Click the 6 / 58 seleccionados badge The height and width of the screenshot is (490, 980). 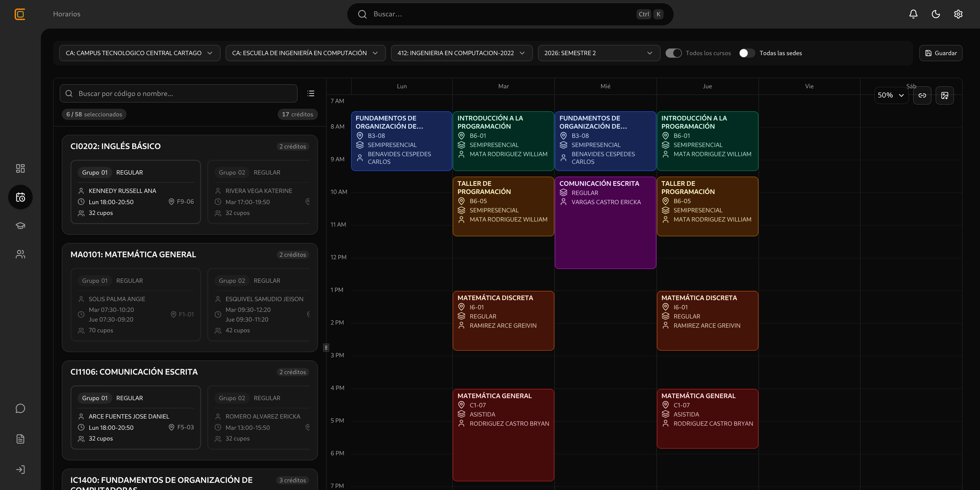coord(94,114)
